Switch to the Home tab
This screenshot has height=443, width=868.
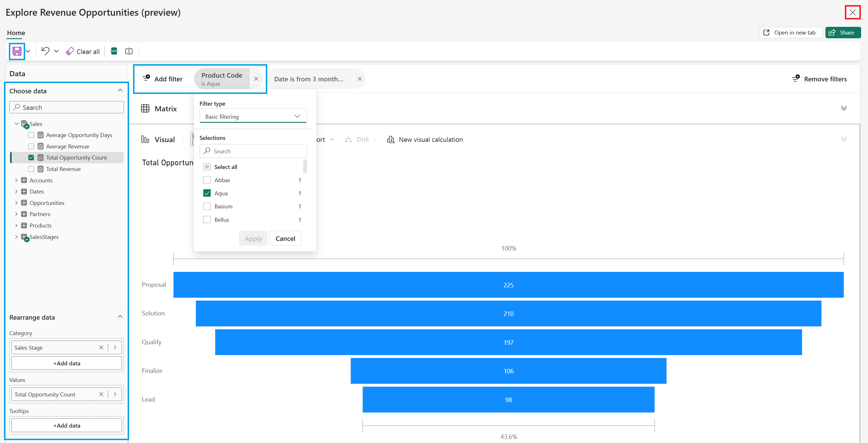click(x=16, y=33)
